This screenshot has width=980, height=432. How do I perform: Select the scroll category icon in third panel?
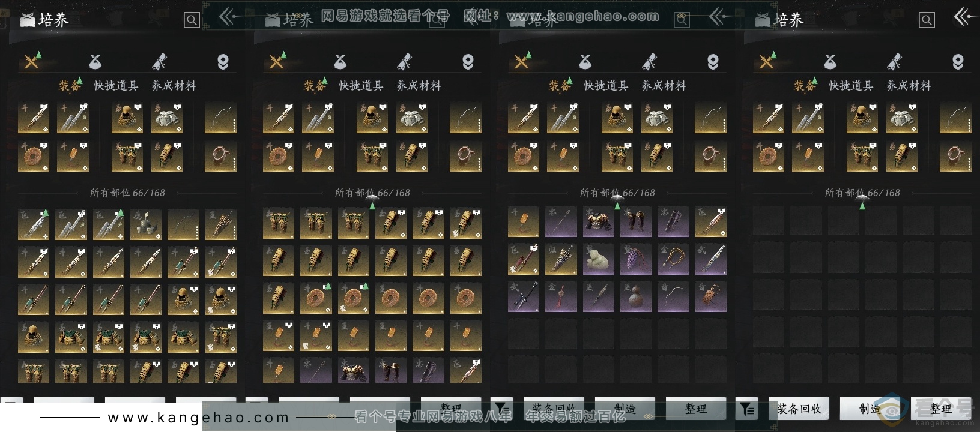click(x=649, y=61)
